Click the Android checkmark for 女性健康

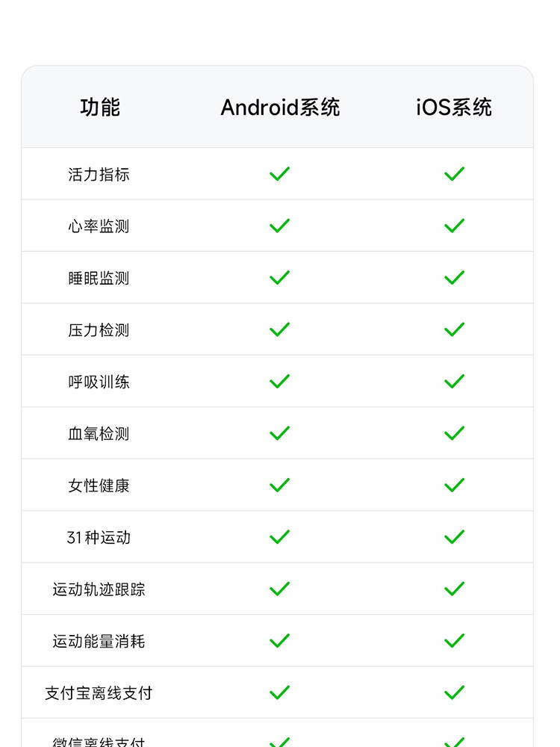pyautogui.click(x=279, y=486)
